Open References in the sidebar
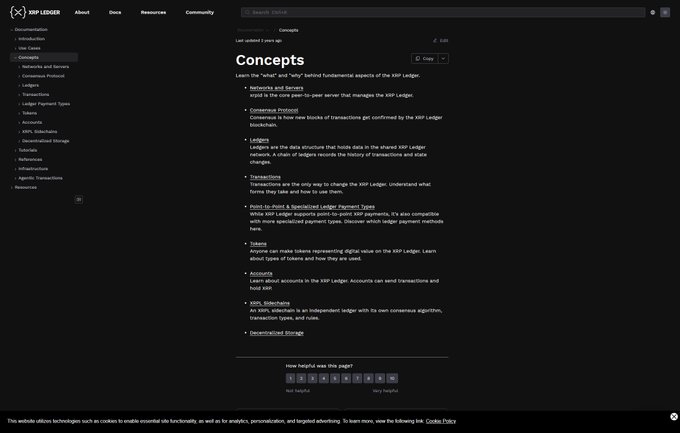Image resolution: width=680 pixels, height=433 pixels. tap(30, 160)
